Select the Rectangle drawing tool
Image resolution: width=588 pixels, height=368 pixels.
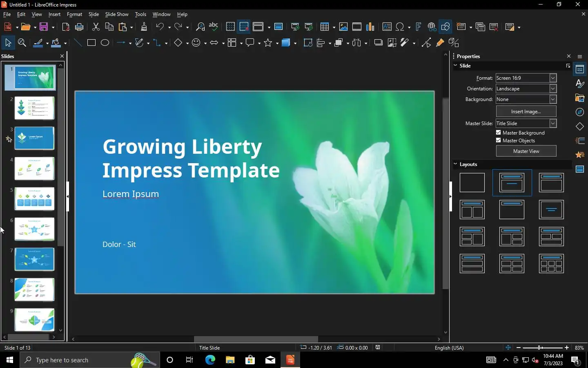tap(91, 43)
